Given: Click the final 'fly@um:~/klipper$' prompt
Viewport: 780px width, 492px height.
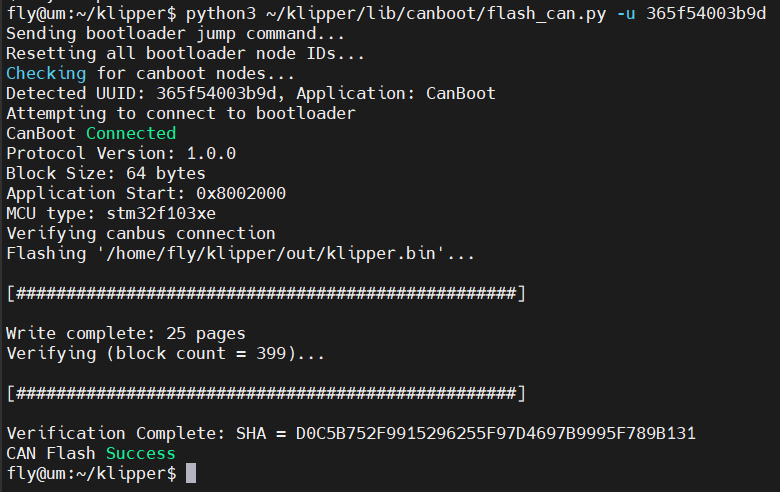Looking at the screenshot, I should tap(92, 473).
